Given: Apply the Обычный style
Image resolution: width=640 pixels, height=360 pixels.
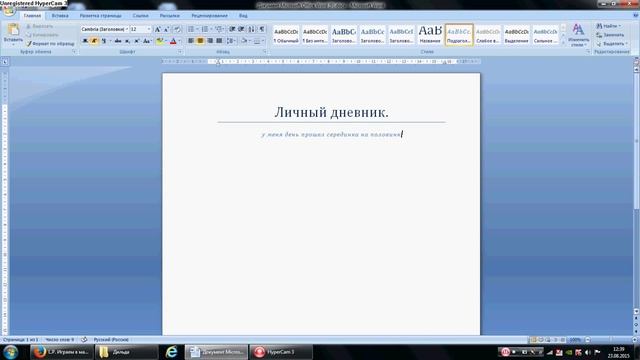Looking at the screenshot, I should [286, 35].
